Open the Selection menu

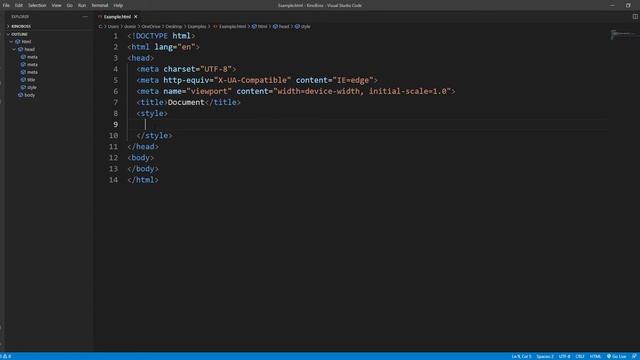[x=37, y=5]
